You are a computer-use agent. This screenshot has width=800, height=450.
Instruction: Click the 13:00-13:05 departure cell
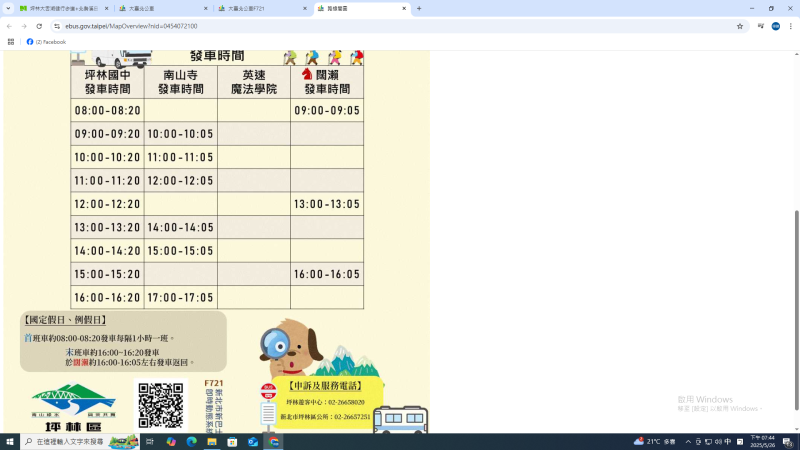[x=327, y=204]
